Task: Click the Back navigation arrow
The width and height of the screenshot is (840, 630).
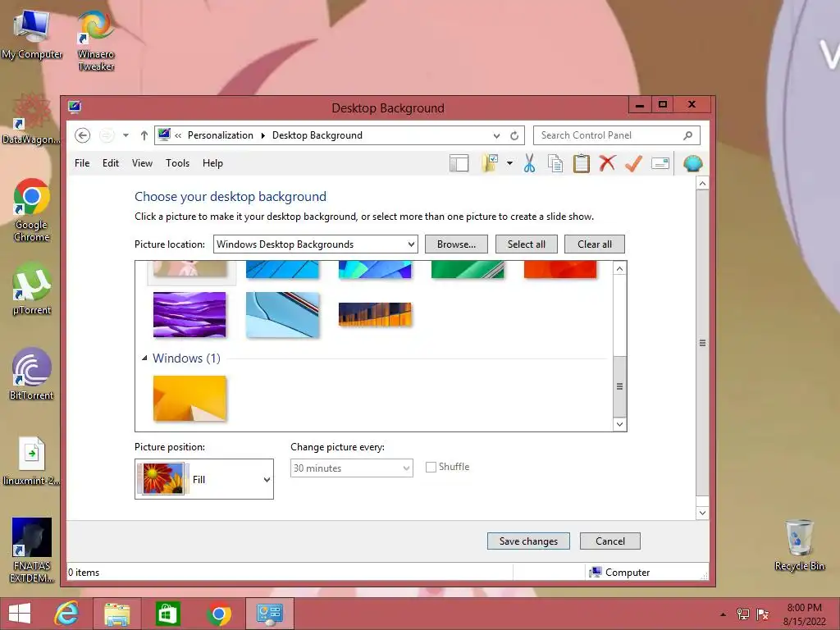Action: coord(82,135)
